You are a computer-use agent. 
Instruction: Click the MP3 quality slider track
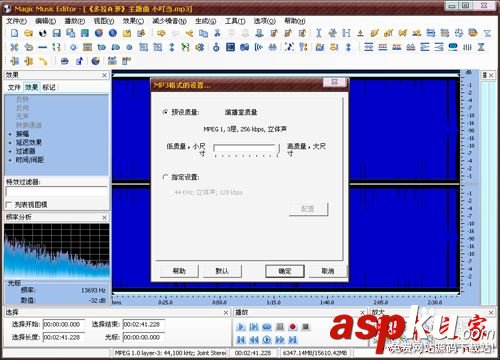[246, 148]
